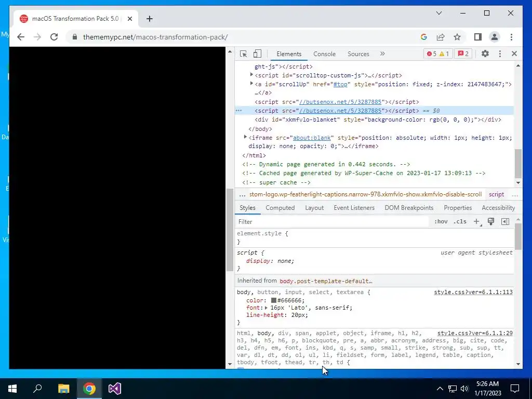Expand the font shorthand property triangle

pos(267,308)
